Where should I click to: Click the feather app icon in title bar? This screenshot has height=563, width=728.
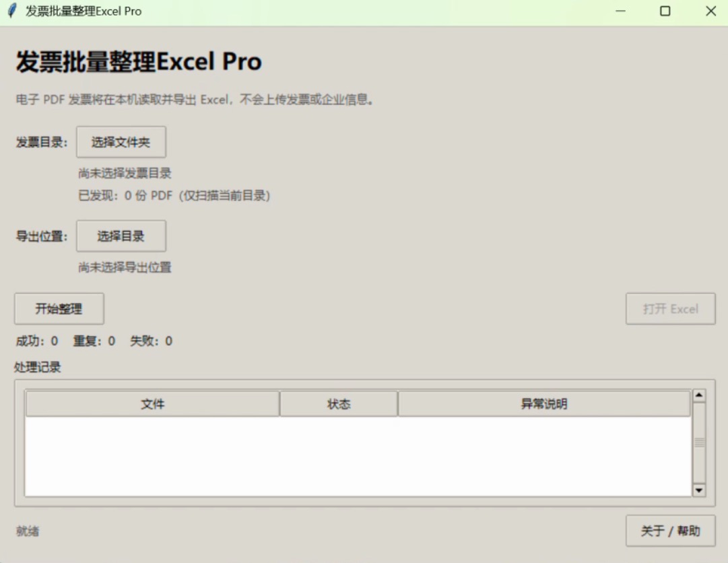coord(13,11)
